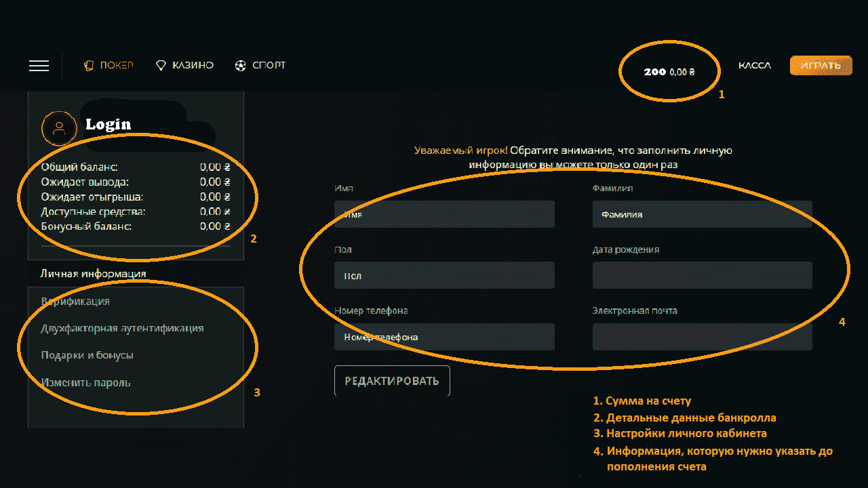Click the Фамилия input field
This screenshot has width=868, height=488.
703,214
